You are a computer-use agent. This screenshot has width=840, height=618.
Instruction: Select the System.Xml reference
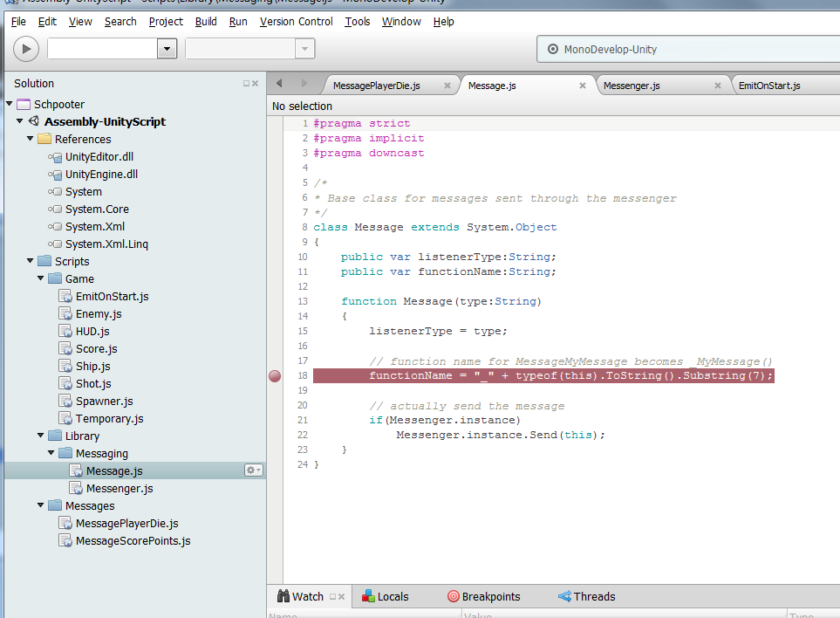95,227
